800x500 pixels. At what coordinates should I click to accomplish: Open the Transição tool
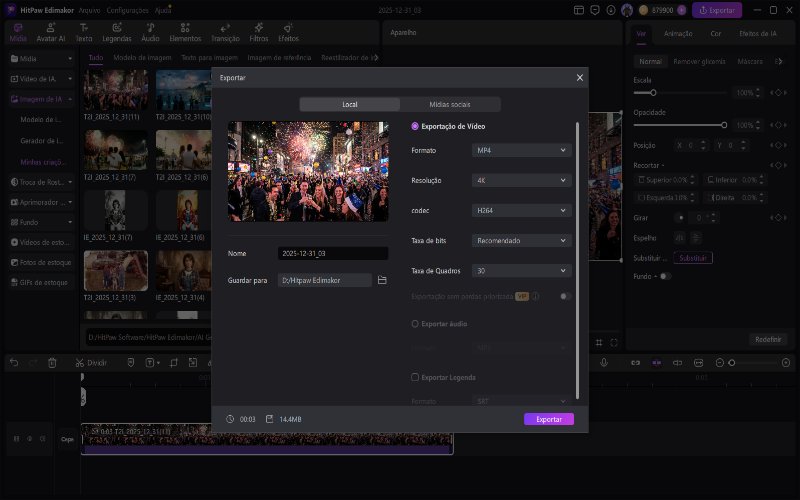coord(225,33)
